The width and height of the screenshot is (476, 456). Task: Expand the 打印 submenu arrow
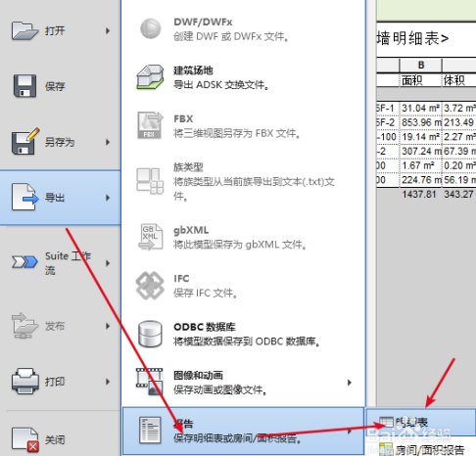[108, 382]
